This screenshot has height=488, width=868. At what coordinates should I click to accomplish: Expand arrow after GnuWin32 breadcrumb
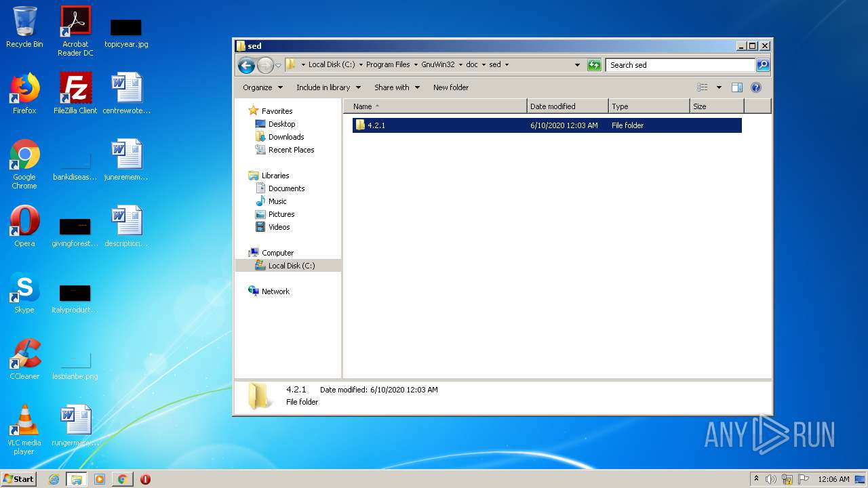point(460,65)
